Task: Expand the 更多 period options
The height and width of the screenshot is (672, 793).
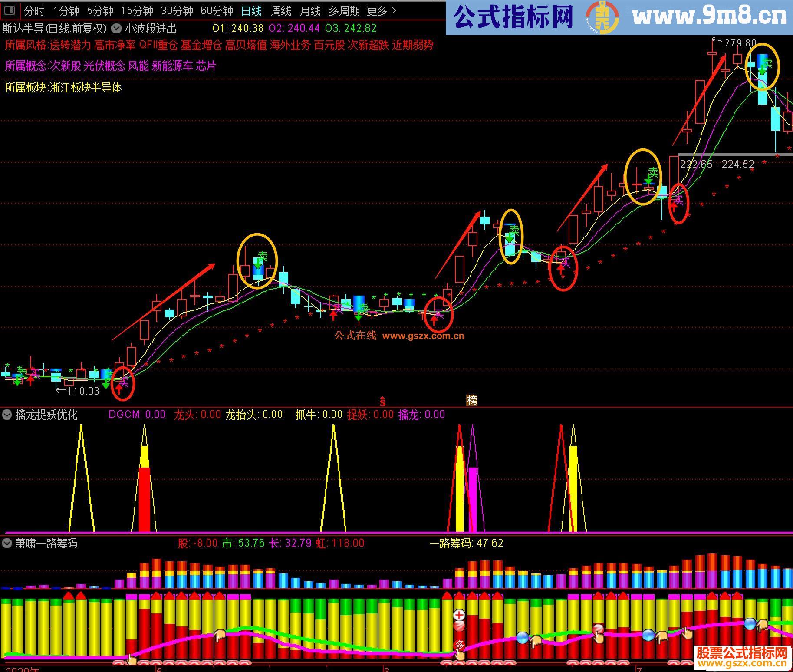Action: pyautogui.click(x=382, y=11)
